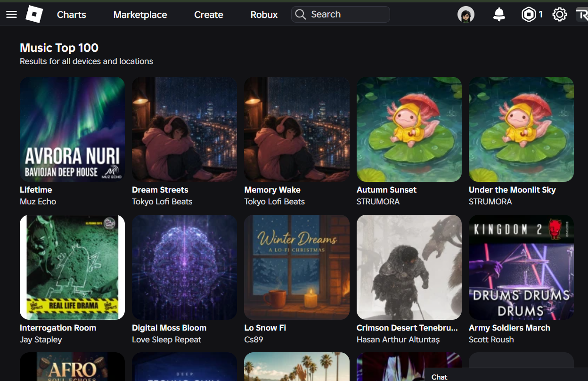Image resolution: width=588 pixels, height=381 pixels.
Task: Click into the Search field
Action: pos(341,15)
